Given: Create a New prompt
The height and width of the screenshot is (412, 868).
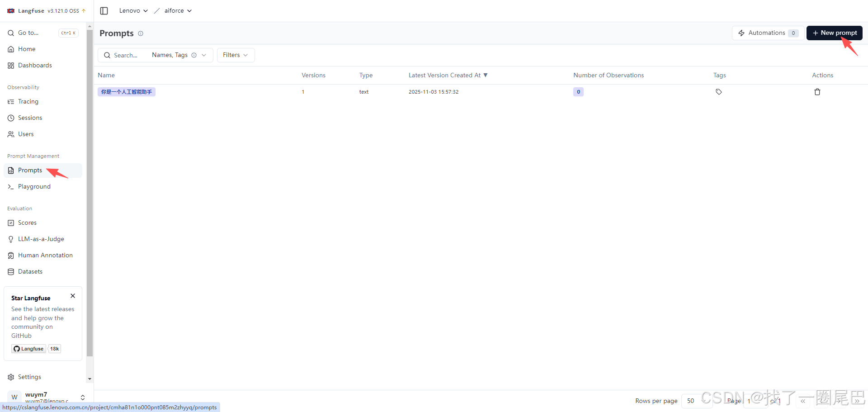Looking at the screenshot, I should coord(835,33).
